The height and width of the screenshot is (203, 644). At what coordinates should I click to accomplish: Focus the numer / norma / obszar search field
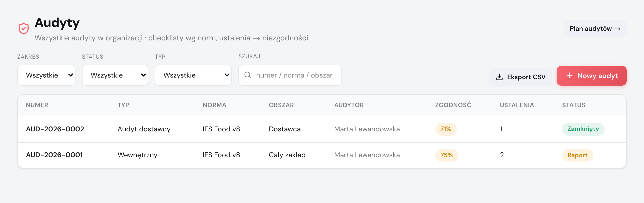[x=290, y=75]
